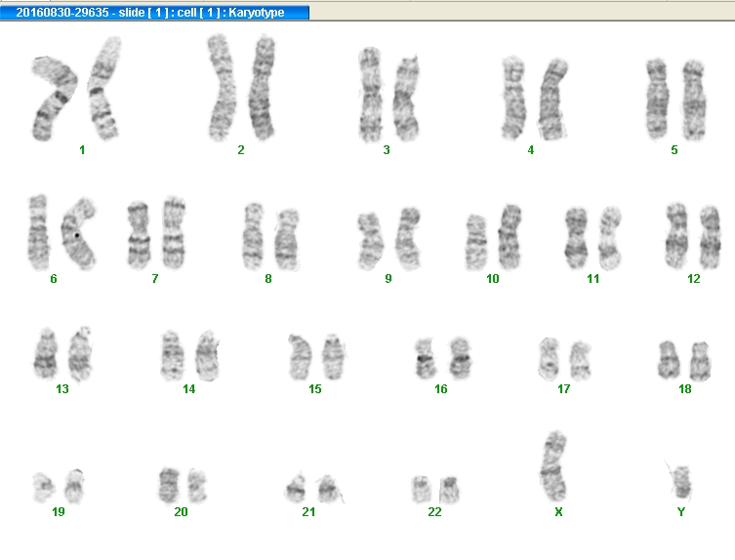Click the green label "14"

coord(189,389)
